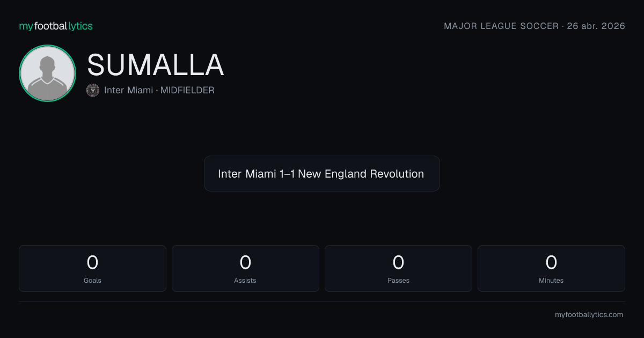644x338 pixels.
Task: Click the Minutes stat card
Action: click(x=551, y=268)
